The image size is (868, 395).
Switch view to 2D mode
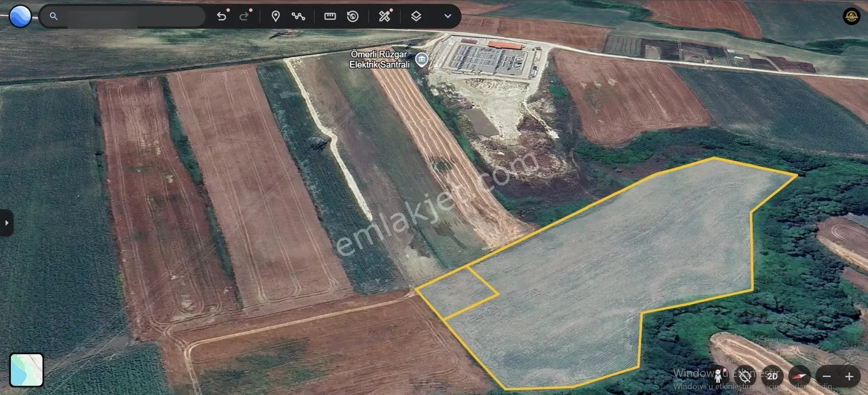(772, 375)
